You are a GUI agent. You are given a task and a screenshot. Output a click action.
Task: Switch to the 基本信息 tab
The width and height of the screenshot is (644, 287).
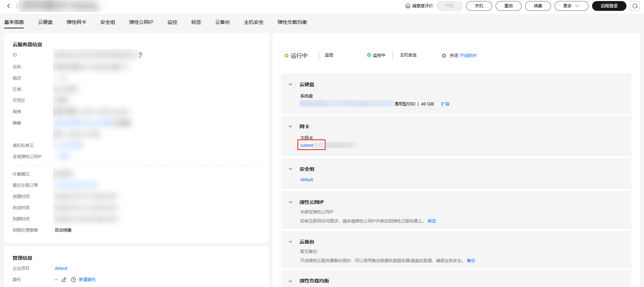tap(14, 22)
